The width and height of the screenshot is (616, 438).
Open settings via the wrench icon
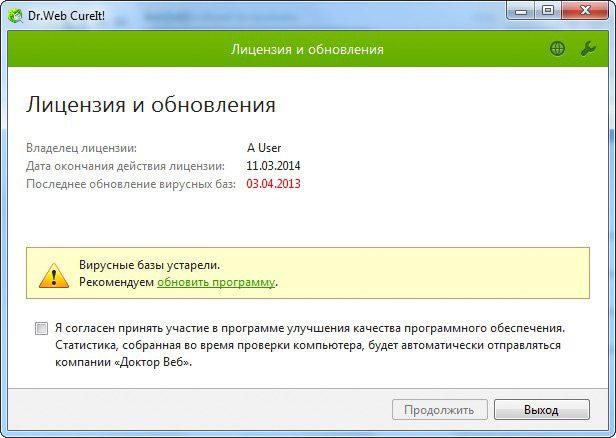coord(588,49)
